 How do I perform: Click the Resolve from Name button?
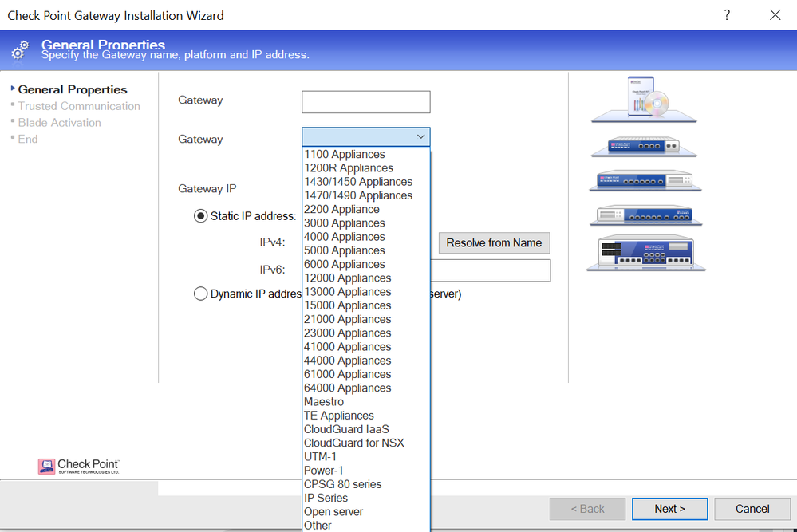[494, 243]
